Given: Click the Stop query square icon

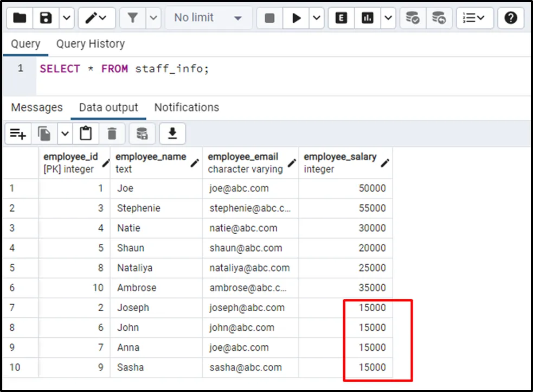Looking at the screenshot, I should click(269, 18).
